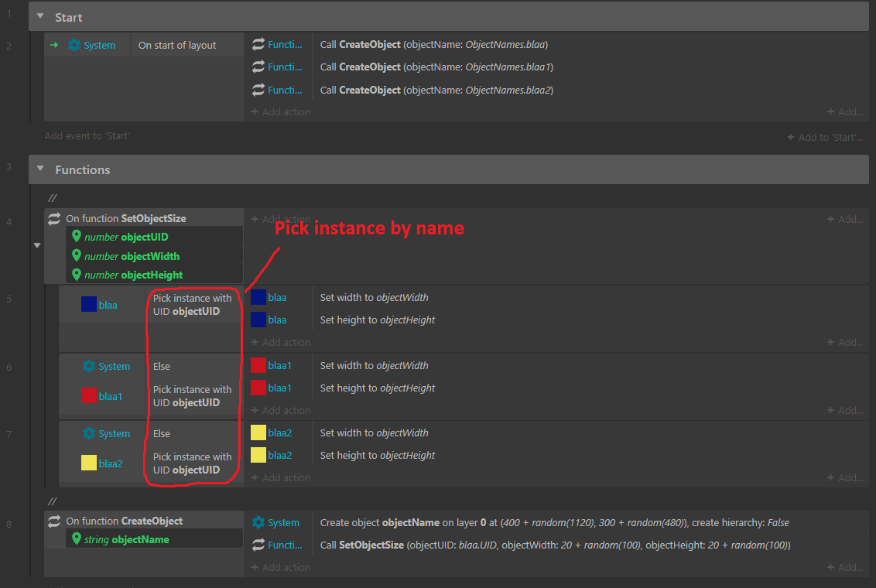876x588 pixels.
Task: Select the Start group title
Action: 69,17
